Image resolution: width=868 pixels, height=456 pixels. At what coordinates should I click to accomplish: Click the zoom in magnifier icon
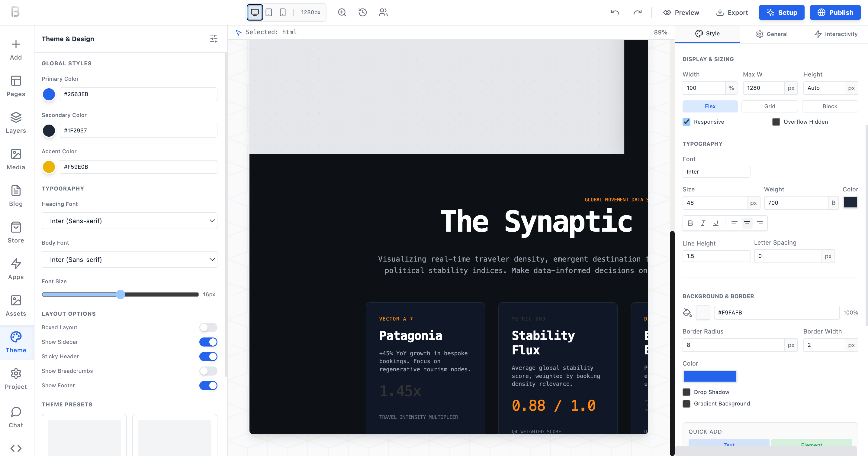342,12
